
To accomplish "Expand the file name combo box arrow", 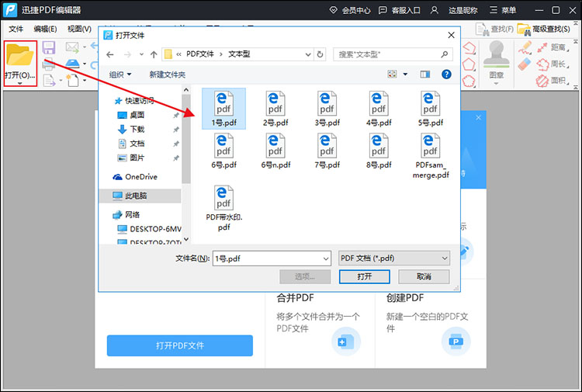I will 326,258.
